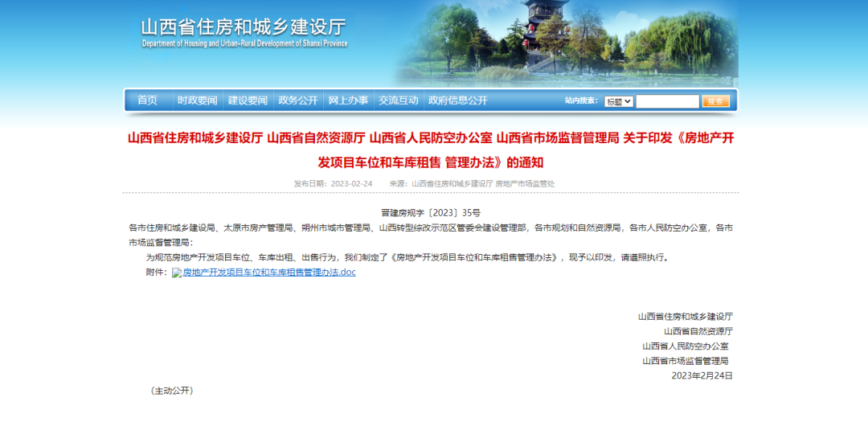Image resolution: width=868 pixels, height=430 pixels.
Task: Select 政务公开 in the navigation bar
Action: [298, 100]
